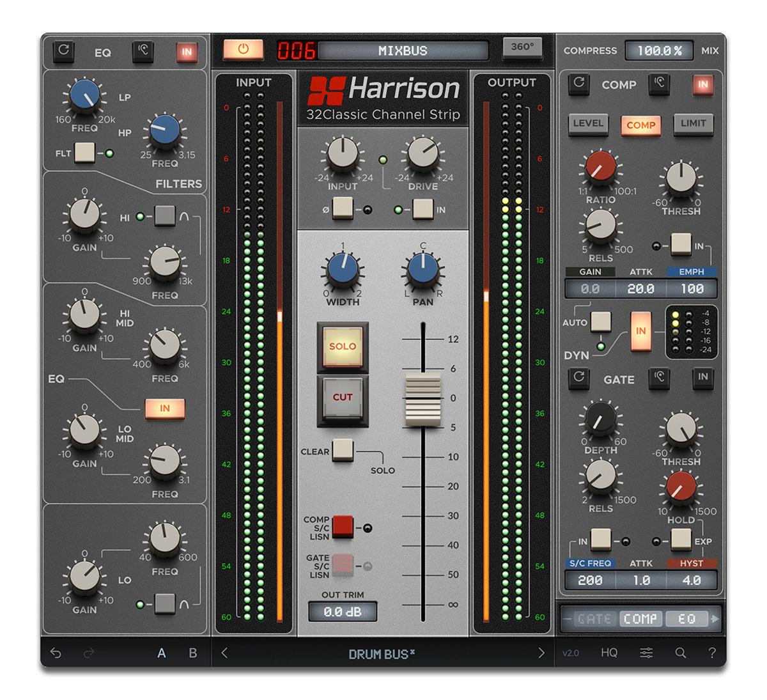Toggle the EQ bands IN button

pos(165,408)
